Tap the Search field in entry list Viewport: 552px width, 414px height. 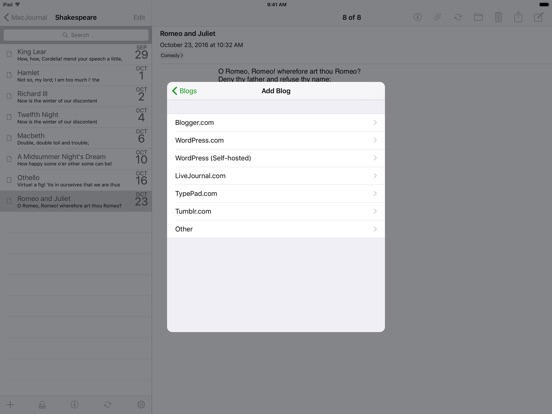click(76, 35)
